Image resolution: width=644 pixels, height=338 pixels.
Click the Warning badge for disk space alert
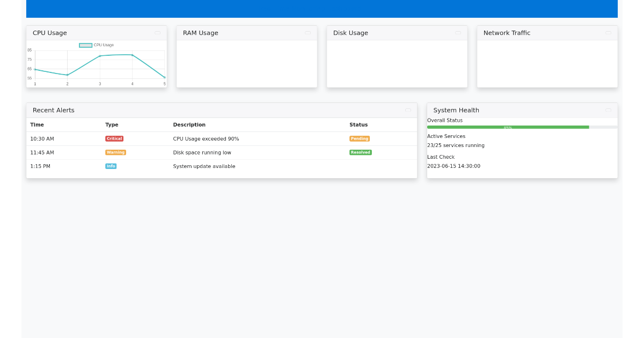[115, 152]
